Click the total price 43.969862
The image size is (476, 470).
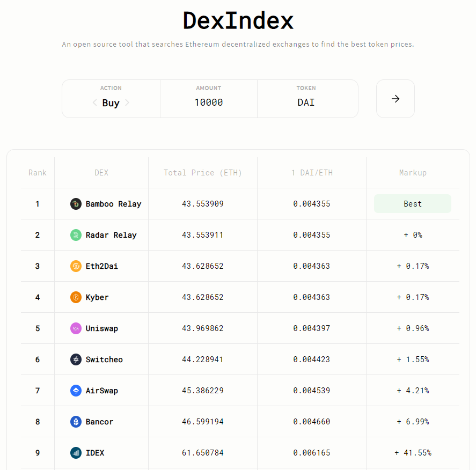(202, 328)
